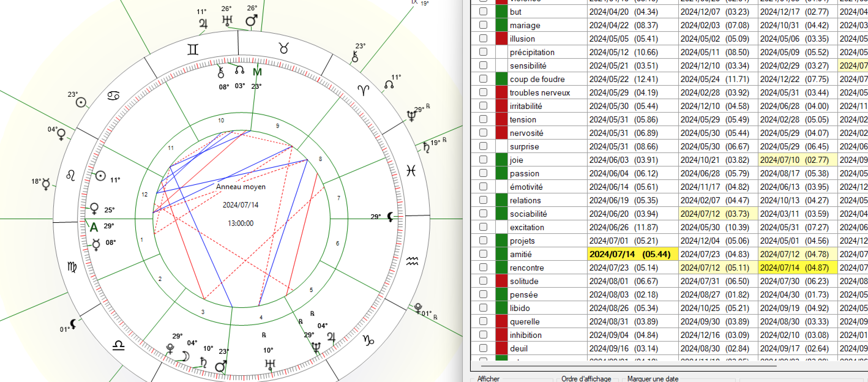Check the checkbox for the mariage row
868x382 pixels.
(483, 25)
